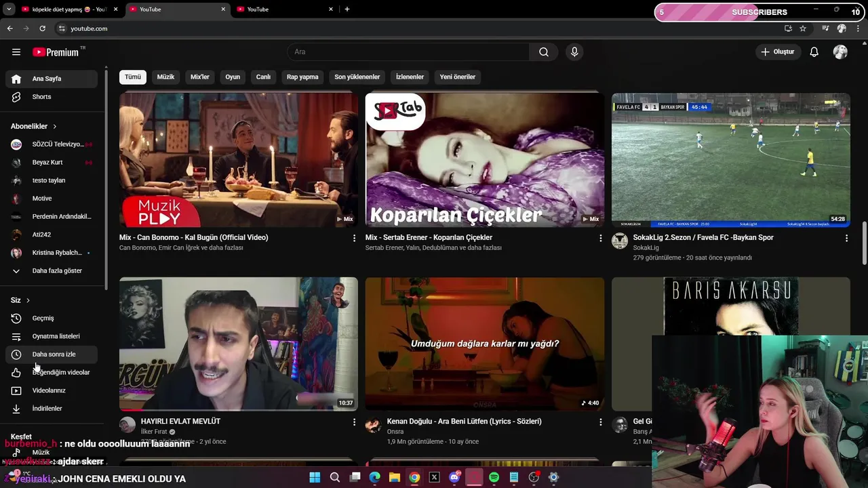The height and width of the screenshot is (488, 868).
Task: Switch to third YouTube browser tab
Action: [285, 9]
